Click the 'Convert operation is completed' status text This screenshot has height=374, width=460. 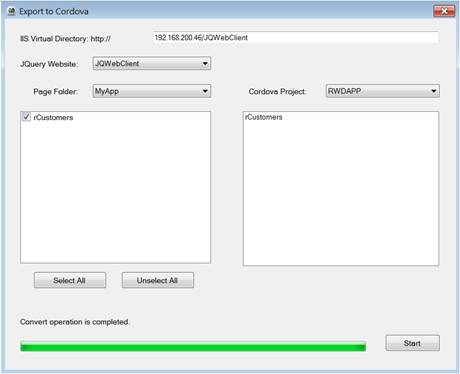coord(74,322)
